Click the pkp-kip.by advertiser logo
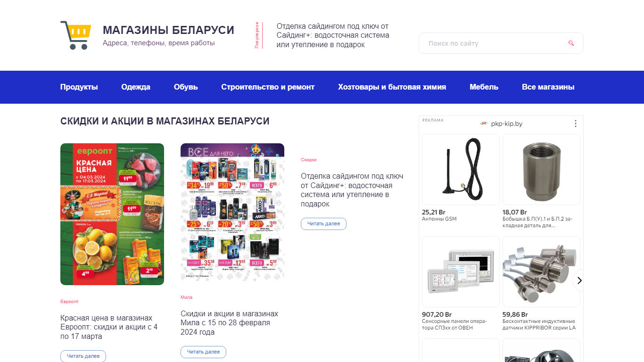Screen dimensions: 644x362 [x=484, y=123]
